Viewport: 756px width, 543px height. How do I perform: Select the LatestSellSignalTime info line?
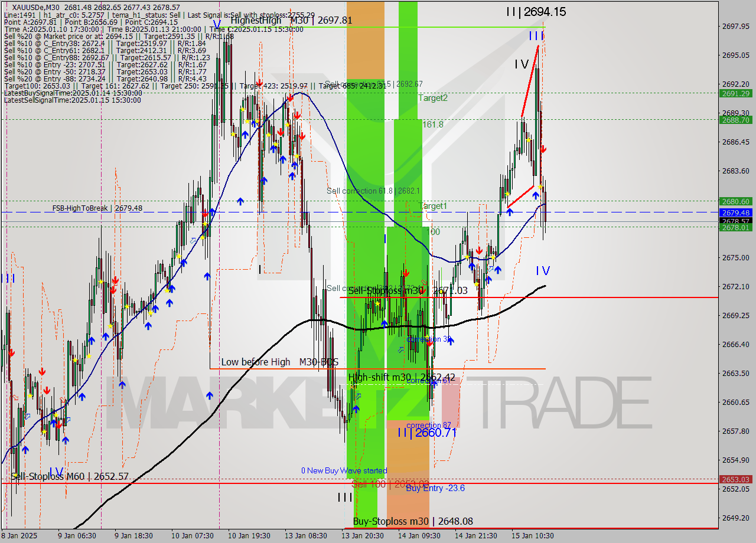pos(72,100)
